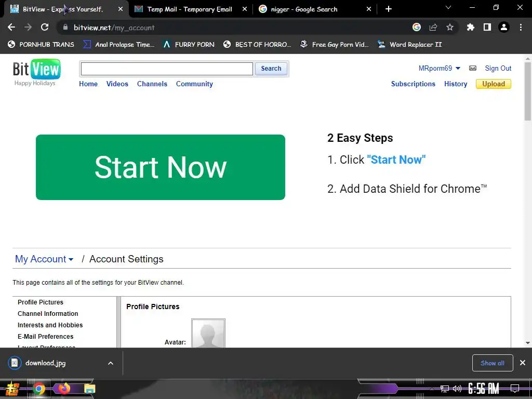
Task: Launch Firefox from the taskbar
Action: (64, 389)
